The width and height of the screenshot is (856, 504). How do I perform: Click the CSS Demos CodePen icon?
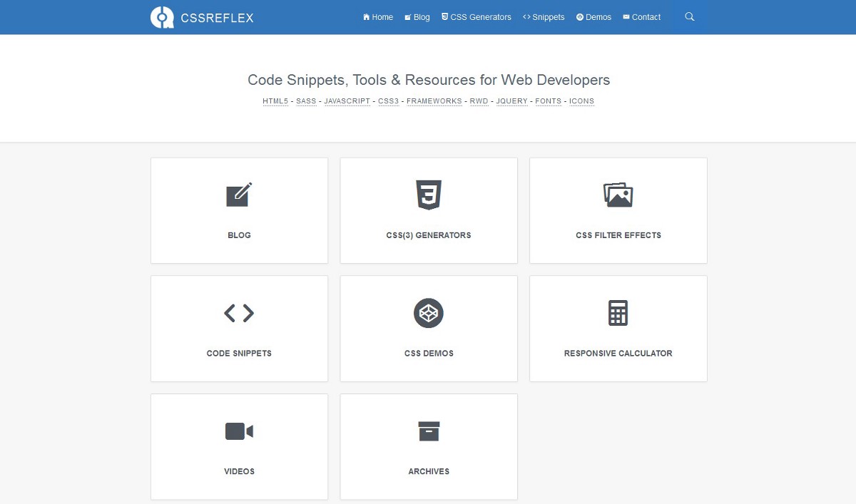[x=429, y=313]
